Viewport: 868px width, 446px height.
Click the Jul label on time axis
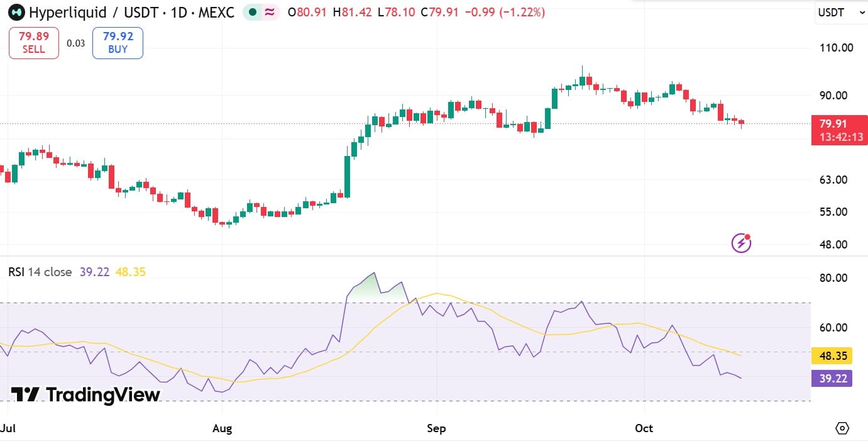[8, 428]
